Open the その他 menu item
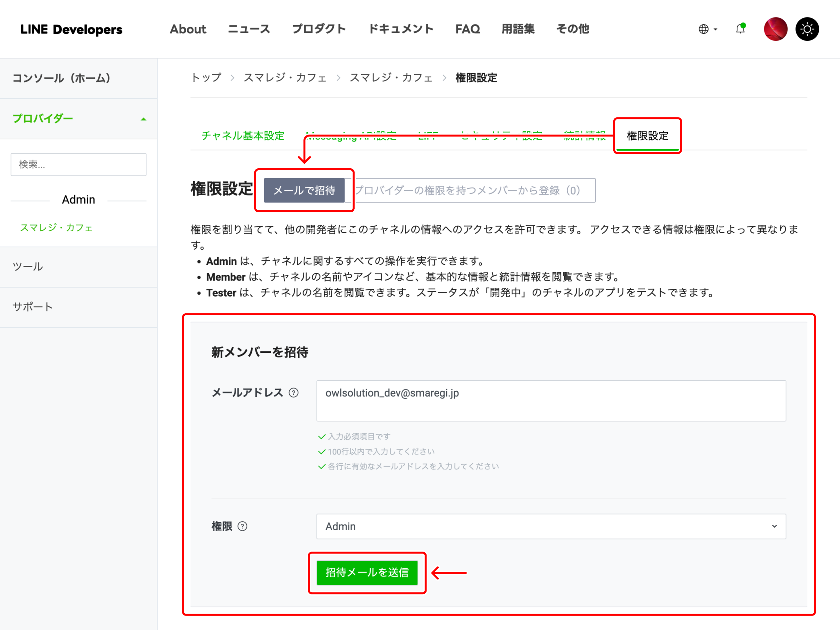Viewport: 840px width, 630px height. click(x=573, y=29)
